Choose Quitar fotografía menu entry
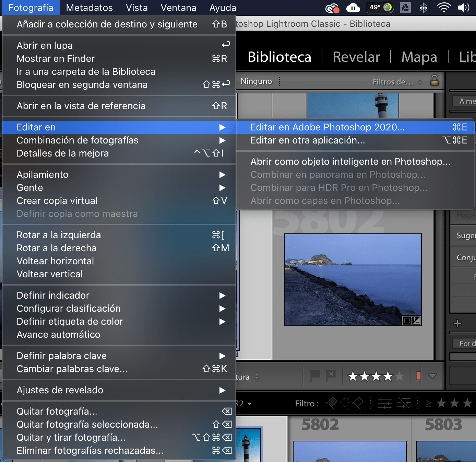 pos(119,412)
